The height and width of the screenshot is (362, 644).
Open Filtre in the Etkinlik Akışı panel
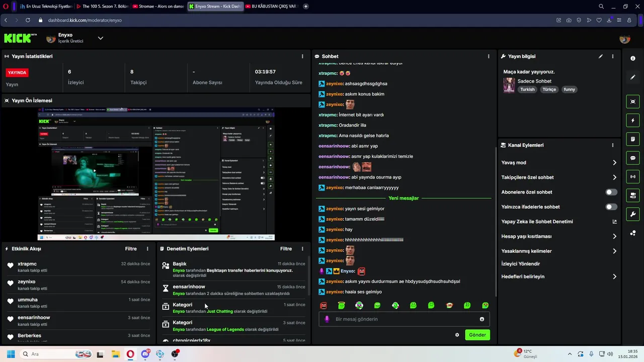pyautogui.click(x=131, y=249)
